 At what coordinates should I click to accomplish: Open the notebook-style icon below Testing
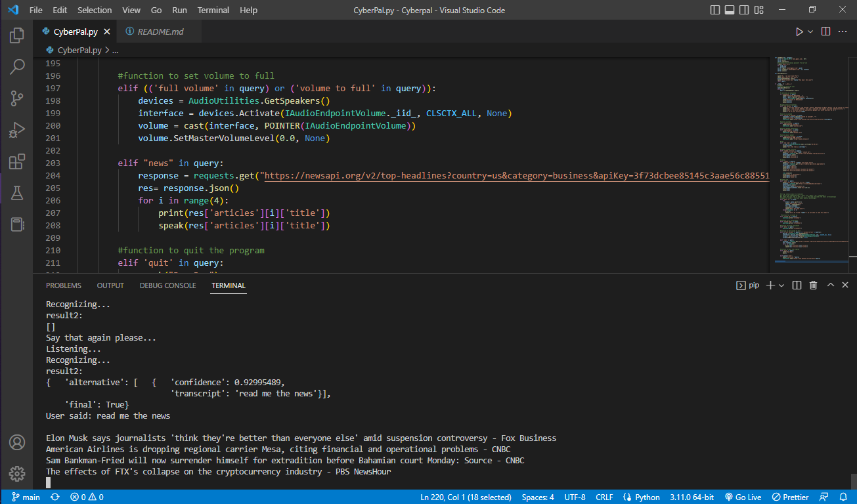pyautogui.click(x=17, y=224)
